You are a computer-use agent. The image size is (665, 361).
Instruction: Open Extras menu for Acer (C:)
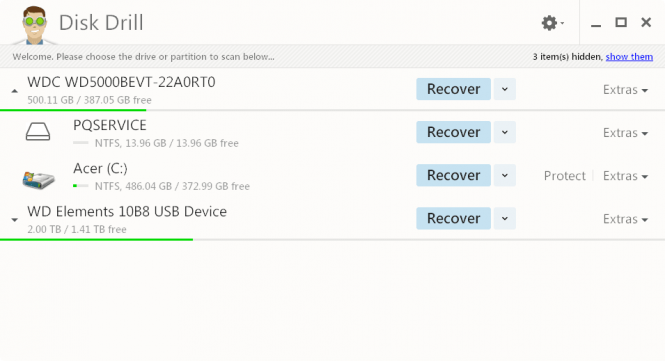pos(626,176)
